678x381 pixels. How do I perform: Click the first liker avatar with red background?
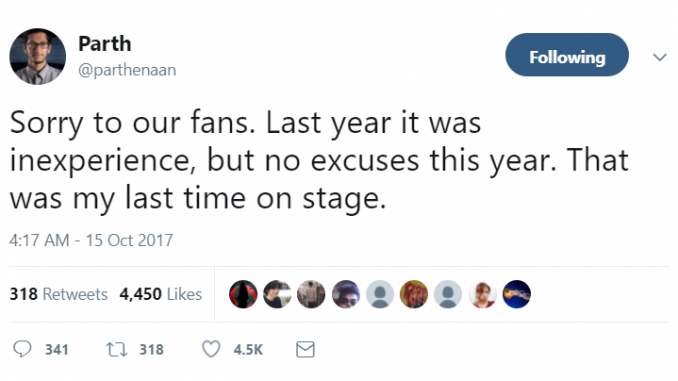click(243, 294)
